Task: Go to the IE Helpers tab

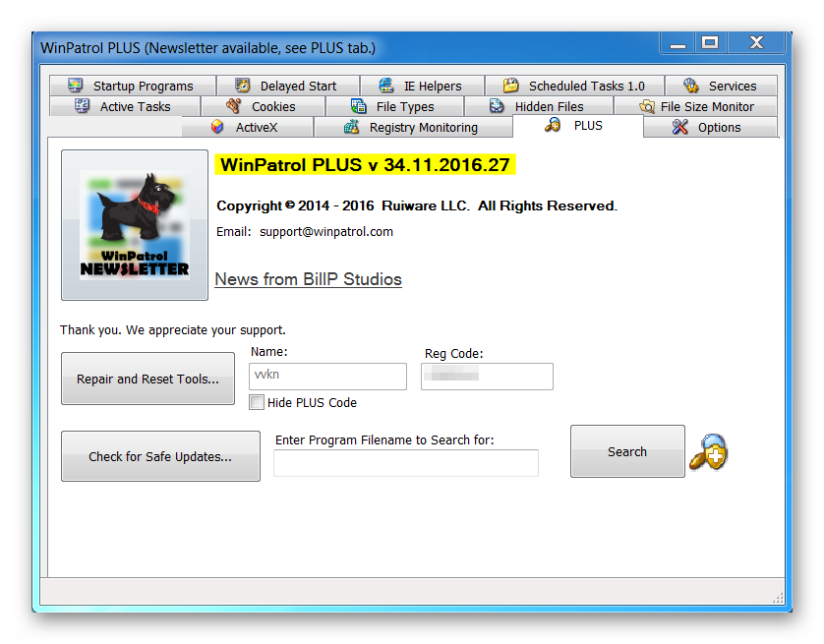Action: [423, 86]
